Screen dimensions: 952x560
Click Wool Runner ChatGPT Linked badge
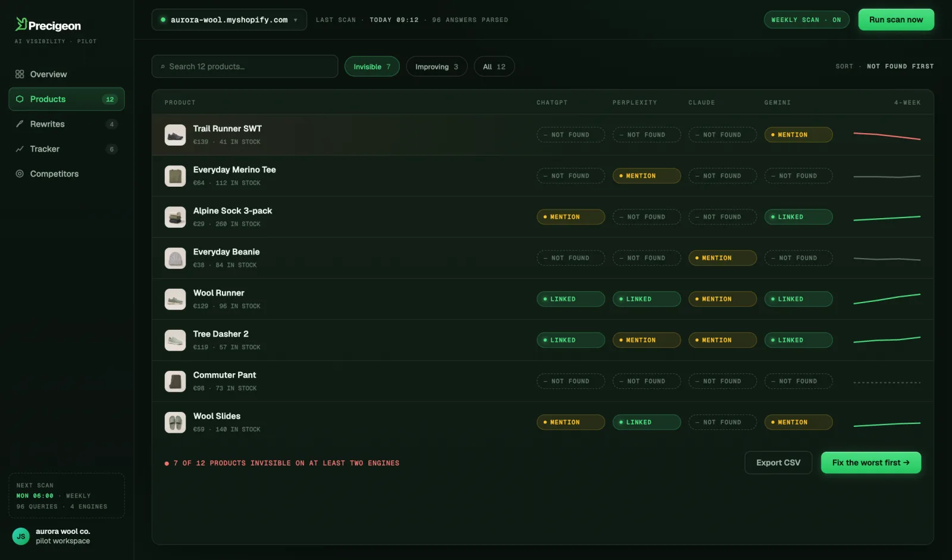(x=571, y=299)
